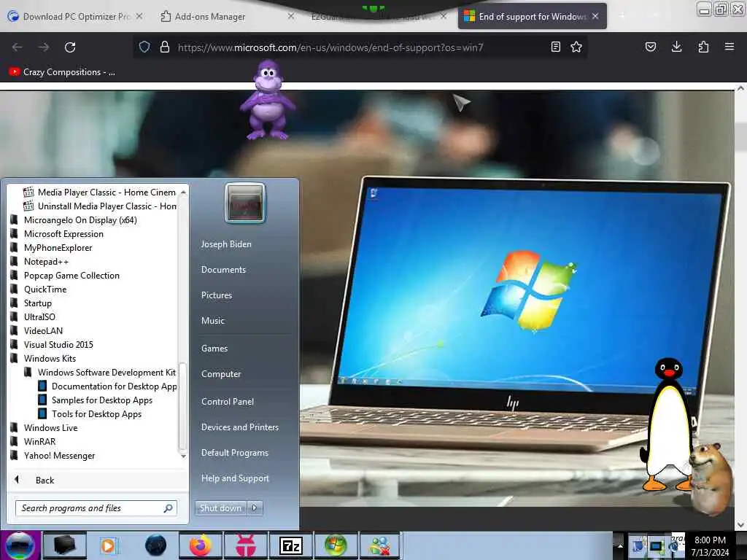The image size is (747, 560).
Task: Expand Notepad++ folder
Action: click(39, 262)
